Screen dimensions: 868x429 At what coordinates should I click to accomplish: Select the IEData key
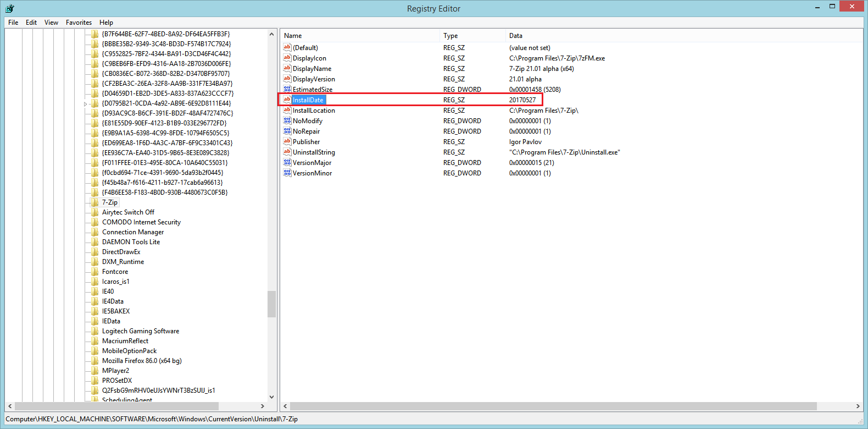111,321
